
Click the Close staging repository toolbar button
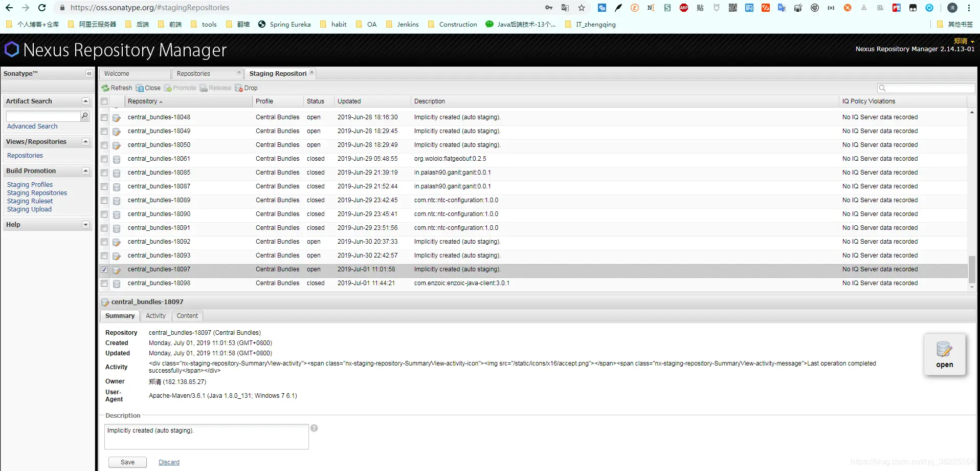tap(148, 88)
